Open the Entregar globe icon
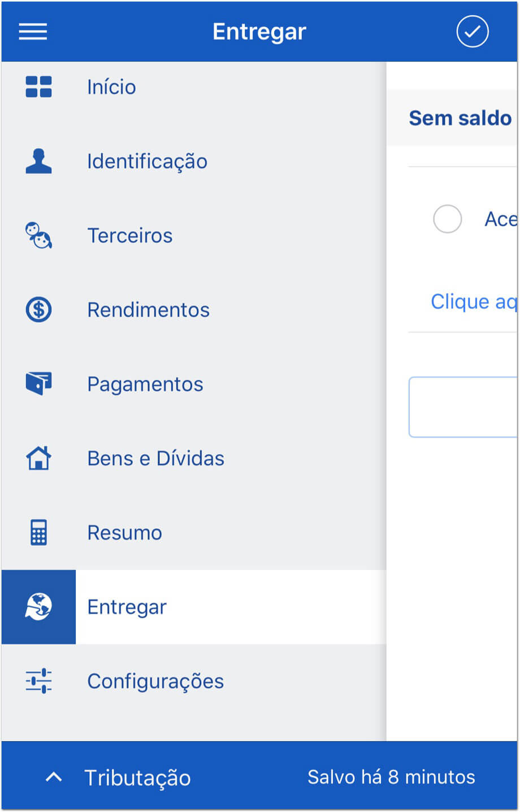Image resolution: width=520 pixels, height=812 pixels. (x=38, y=607)
